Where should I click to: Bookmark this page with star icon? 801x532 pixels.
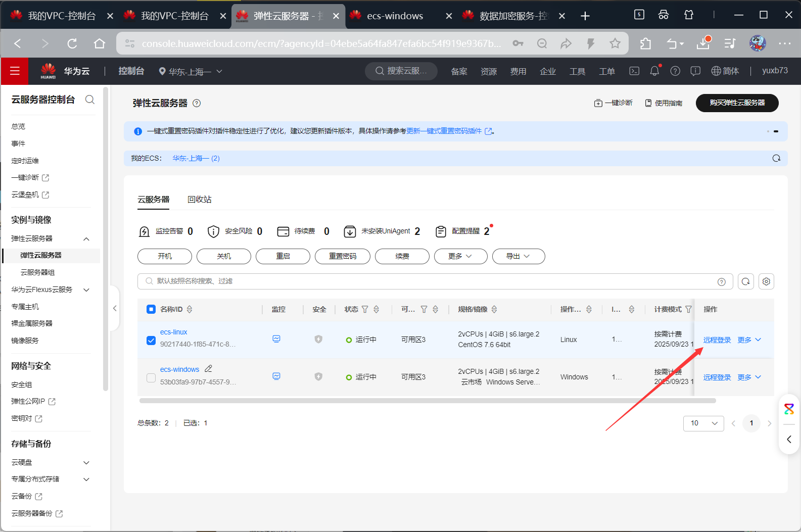click(x=615, y=43)
